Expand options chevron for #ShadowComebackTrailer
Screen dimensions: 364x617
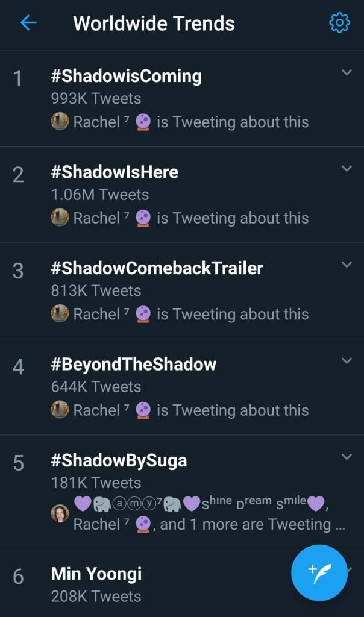[347, 265]
